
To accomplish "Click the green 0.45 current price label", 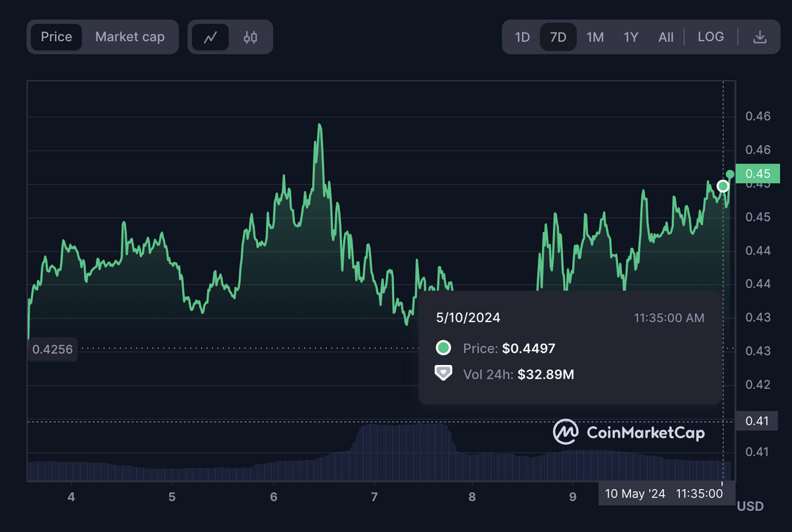I will click(756, 174).
